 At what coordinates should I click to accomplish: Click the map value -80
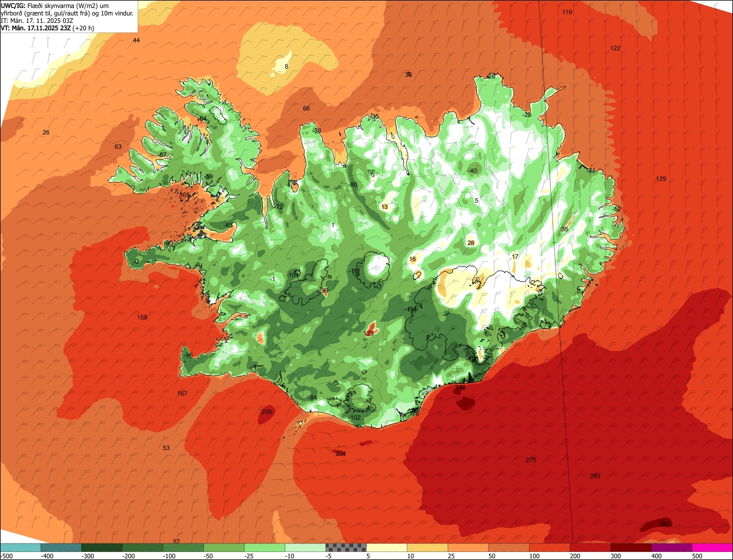353,184
